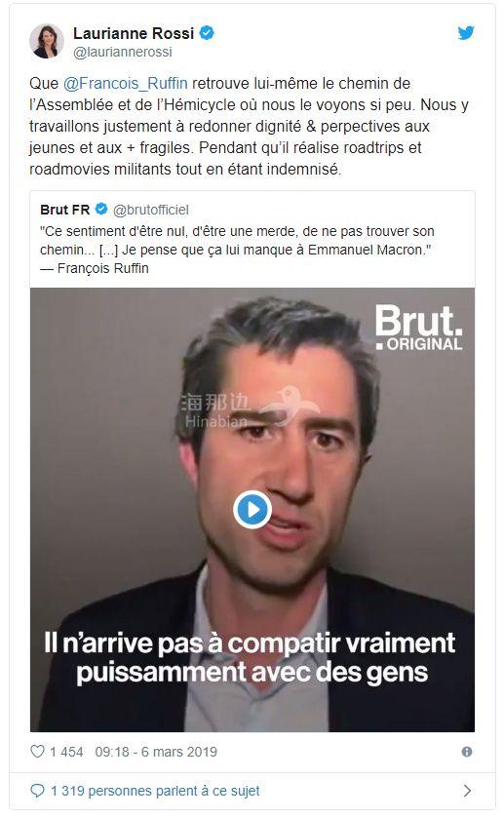Open the Brut FR account name
The height and width of the screenshot is (818, 504).
64,210
